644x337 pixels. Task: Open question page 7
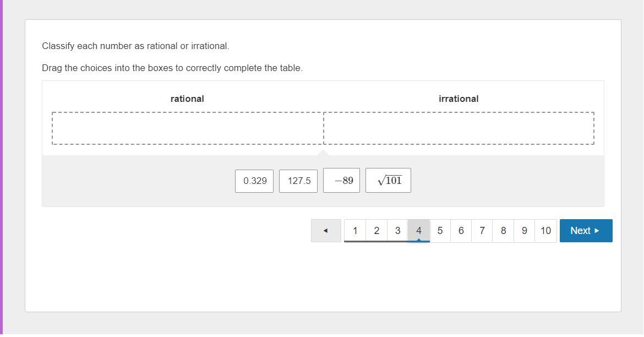pos(482,231)
